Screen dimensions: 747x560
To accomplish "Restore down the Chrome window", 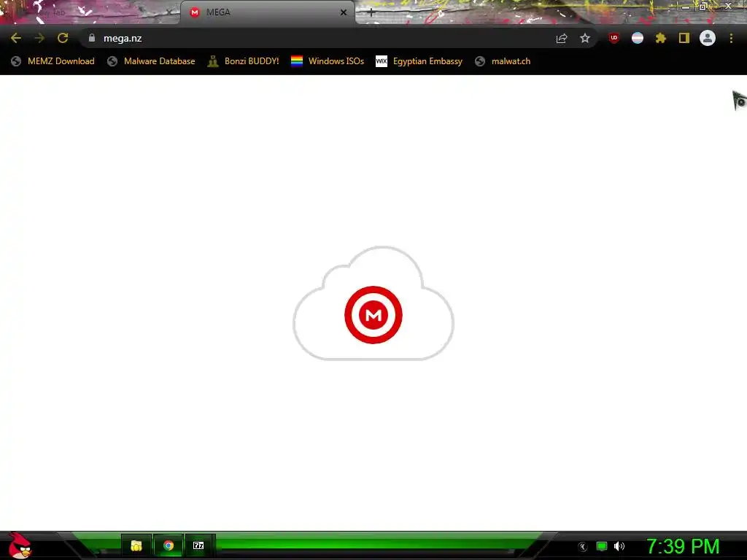I will [x=703, y=6].
